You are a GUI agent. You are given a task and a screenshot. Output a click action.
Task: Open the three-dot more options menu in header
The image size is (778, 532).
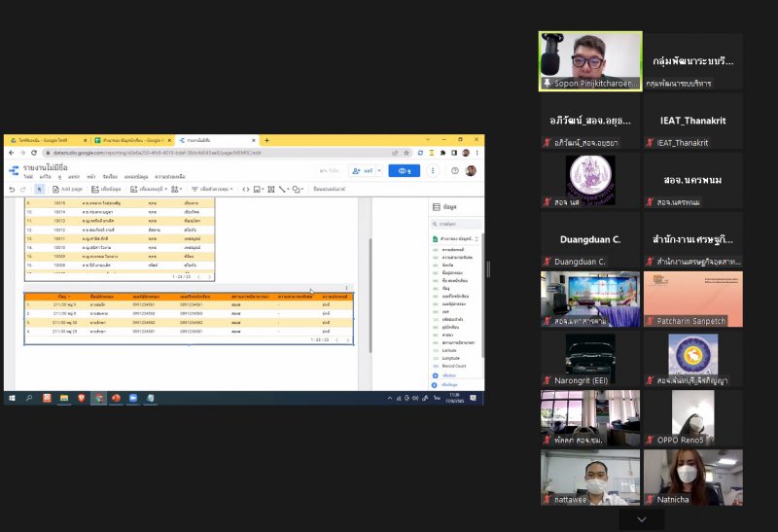coord(433,171)
